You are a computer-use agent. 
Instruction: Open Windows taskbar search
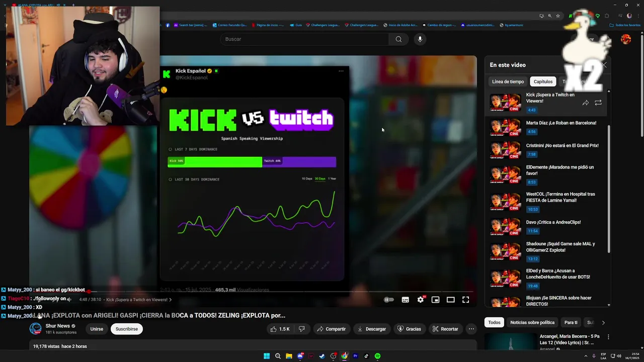278,356
